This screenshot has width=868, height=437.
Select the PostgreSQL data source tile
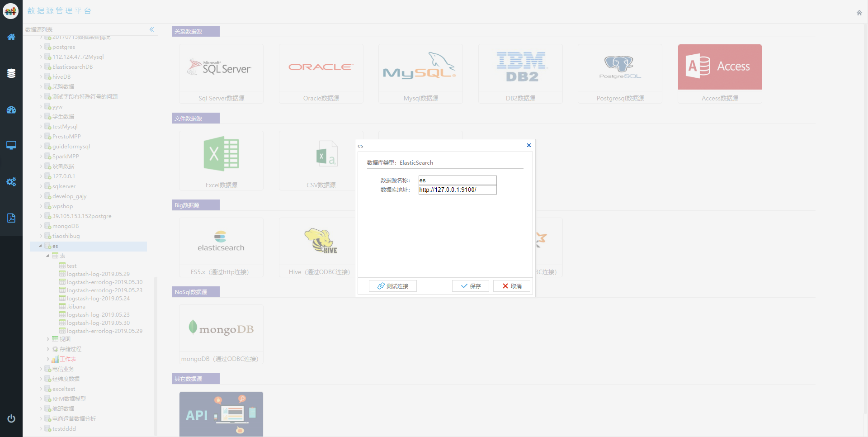620,74
